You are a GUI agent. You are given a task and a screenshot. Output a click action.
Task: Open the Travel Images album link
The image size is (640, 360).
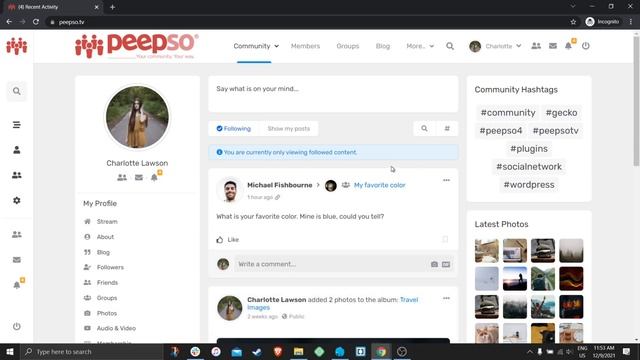click(333, 304)
